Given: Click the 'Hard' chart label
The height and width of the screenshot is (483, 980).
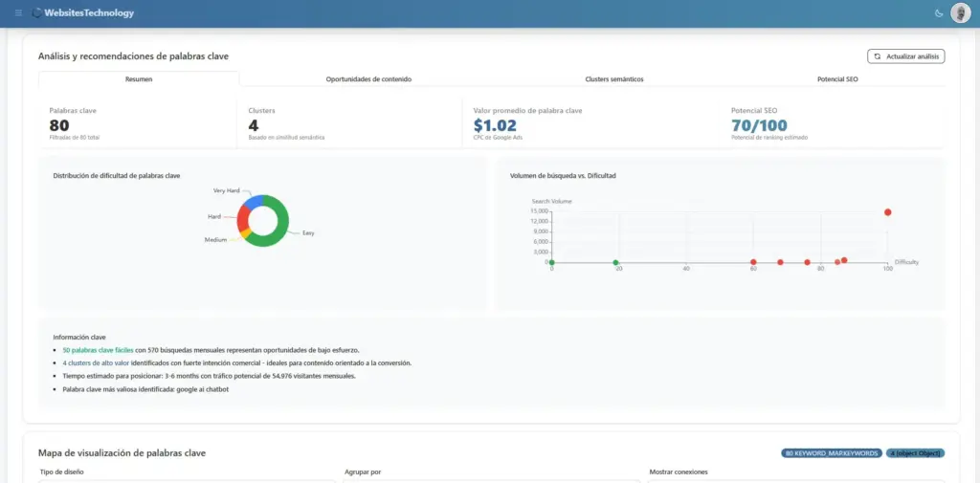Looking at the screenshot, I should point(214,217).
